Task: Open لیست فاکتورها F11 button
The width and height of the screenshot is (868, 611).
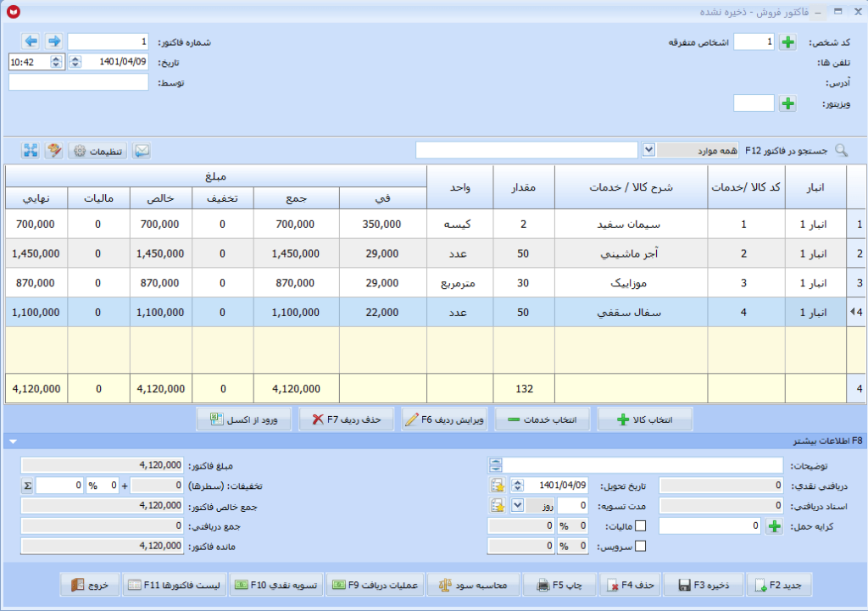Action: 174,585
